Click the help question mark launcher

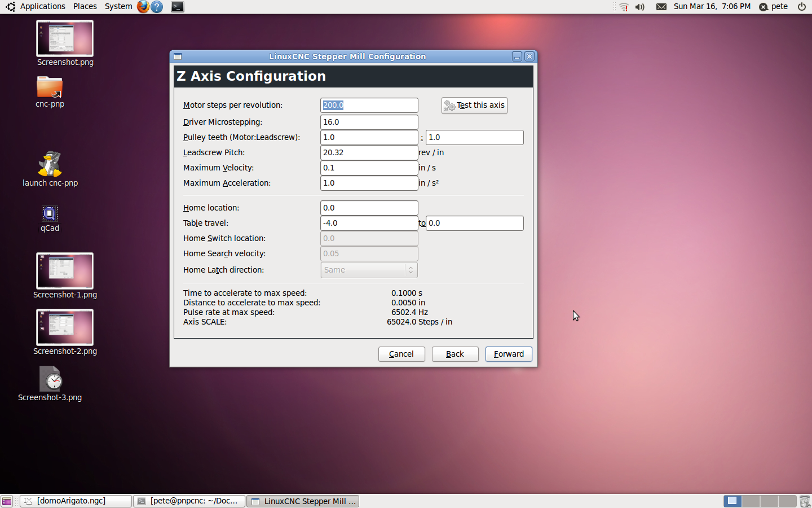point(157,7)
